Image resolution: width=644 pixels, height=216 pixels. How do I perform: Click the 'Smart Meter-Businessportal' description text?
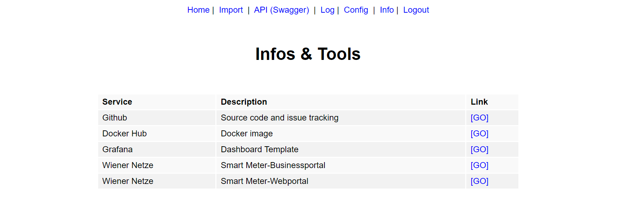tap(273, 165)
